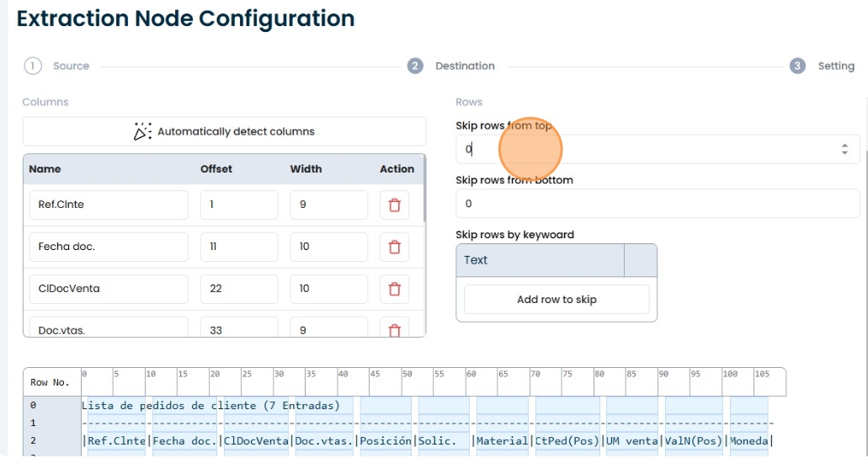Image resolution: width=868 pixels, height=458 pixels.
Task: Click the Extraction Node Configuration title
Action: click(185, 19)
